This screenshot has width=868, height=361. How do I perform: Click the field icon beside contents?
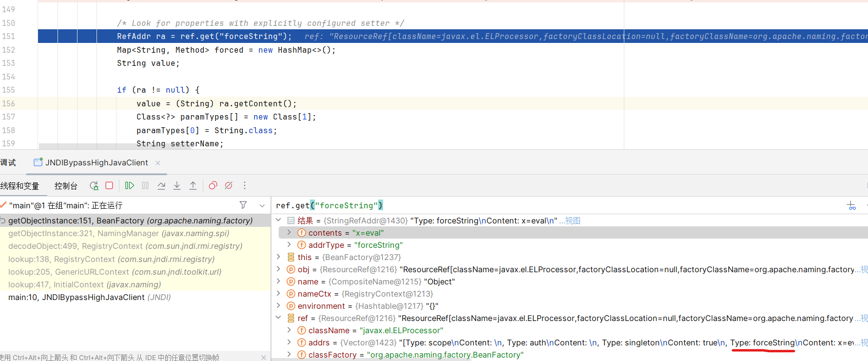(x=302, y=233)
